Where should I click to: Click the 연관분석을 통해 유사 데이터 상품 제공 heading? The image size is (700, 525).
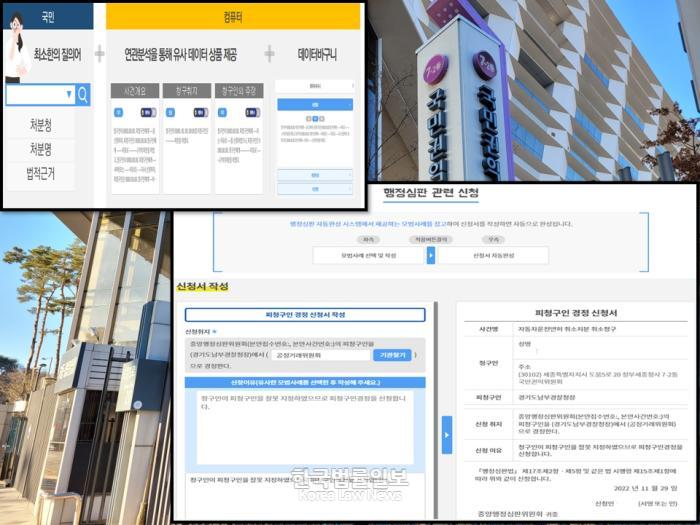pyautogui.click(x=180, y=55)
